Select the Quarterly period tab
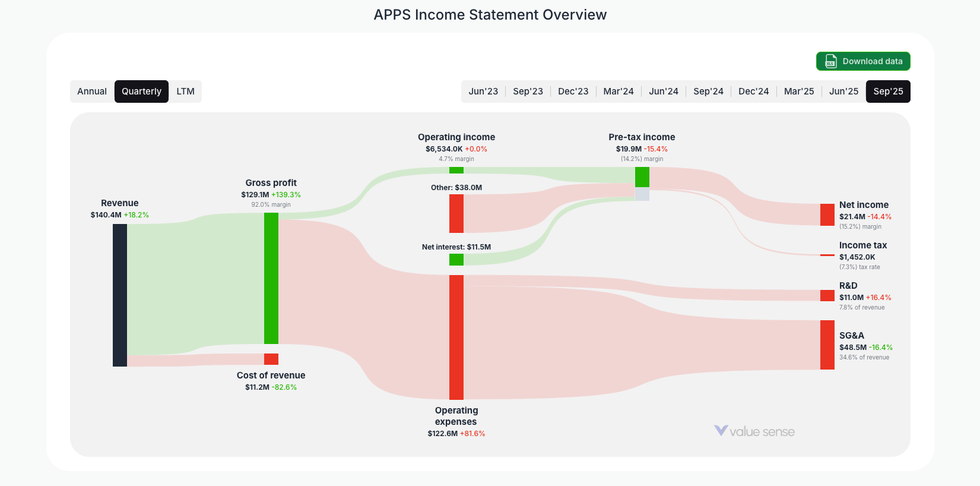The height and width of the screenshot is (486, 980). [x=141, y=91]
